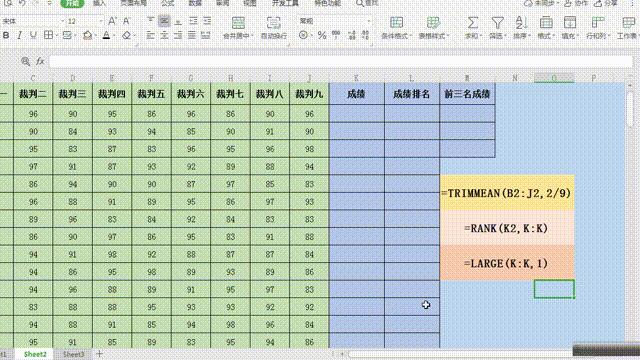Click the Worksheet icon in ribbon
Screen dimensions: 640x360
click(x=629, y=22)
